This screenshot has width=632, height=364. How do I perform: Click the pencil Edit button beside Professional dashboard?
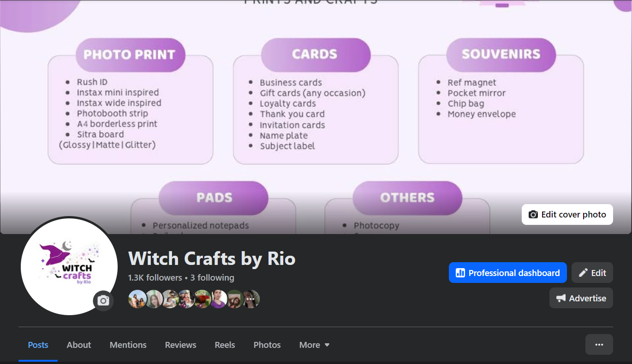tap(592, 273)
